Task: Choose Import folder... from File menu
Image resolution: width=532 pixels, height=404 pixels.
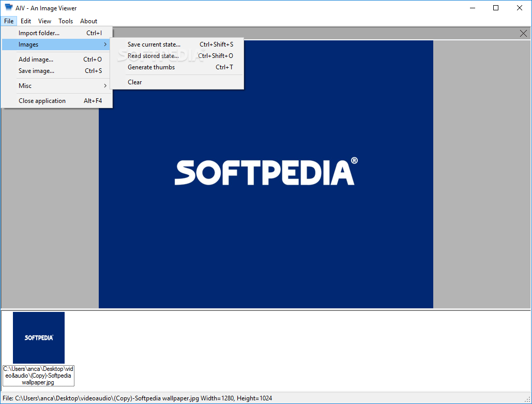Action: pyautogui.click(x=56, y=33)
